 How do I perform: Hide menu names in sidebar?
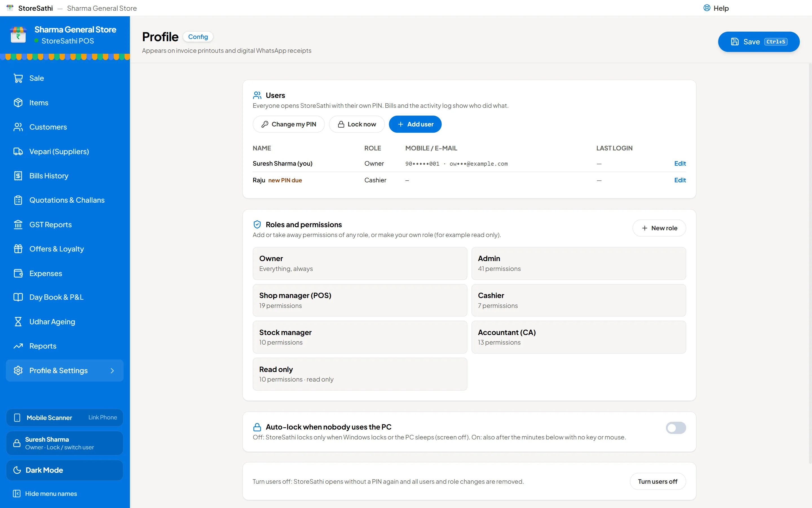[x=45, y=494]
